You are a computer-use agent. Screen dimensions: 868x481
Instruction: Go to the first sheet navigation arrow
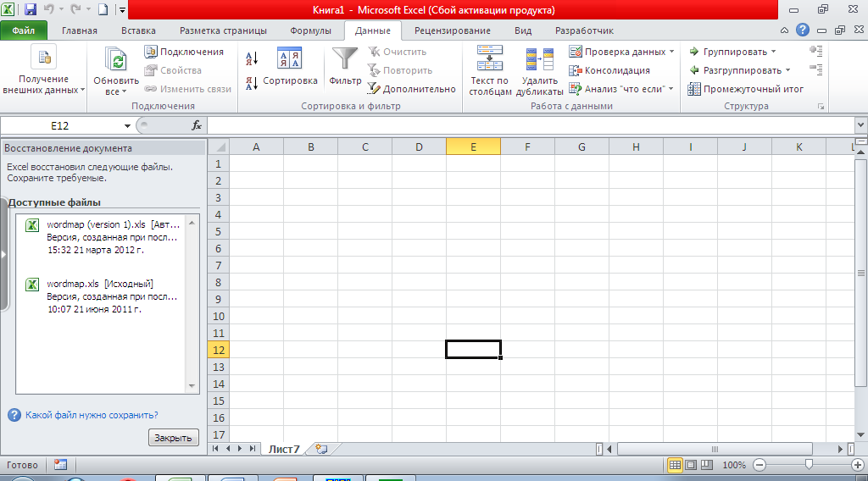(x=215, y=449)
